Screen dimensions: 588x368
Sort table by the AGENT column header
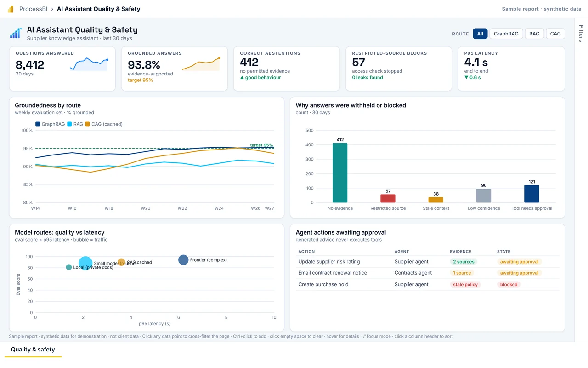pos(402,252)
